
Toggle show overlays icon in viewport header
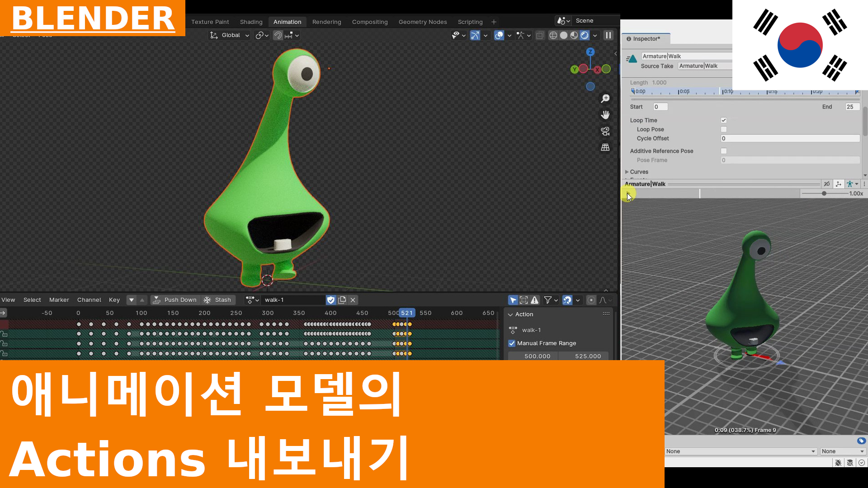tap(499, 35)
